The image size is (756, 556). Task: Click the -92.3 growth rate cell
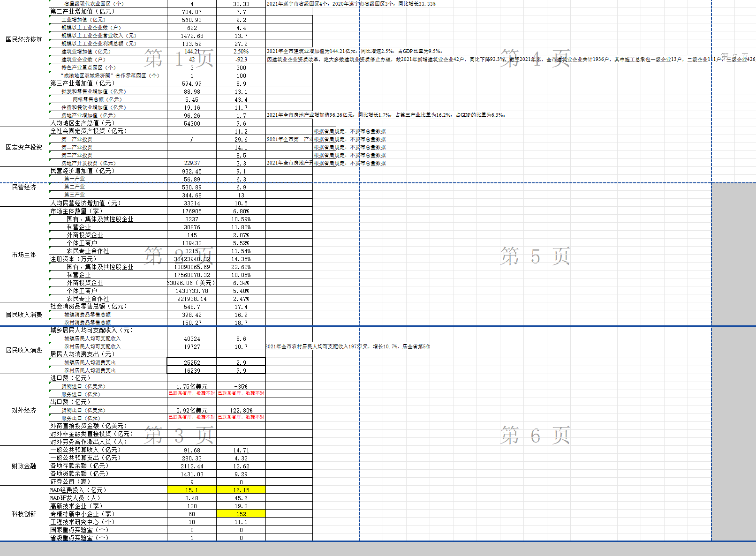pos(241,60)
